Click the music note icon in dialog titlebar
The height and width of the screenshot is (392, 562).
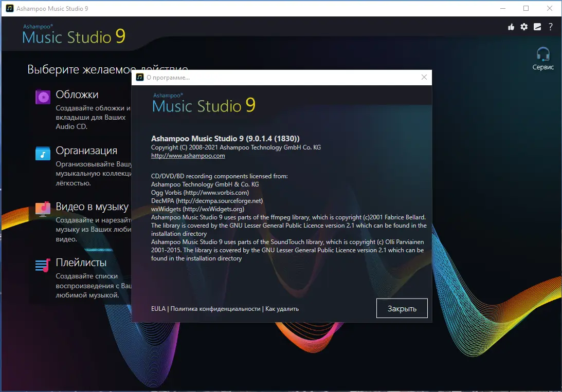pos(140,77)
